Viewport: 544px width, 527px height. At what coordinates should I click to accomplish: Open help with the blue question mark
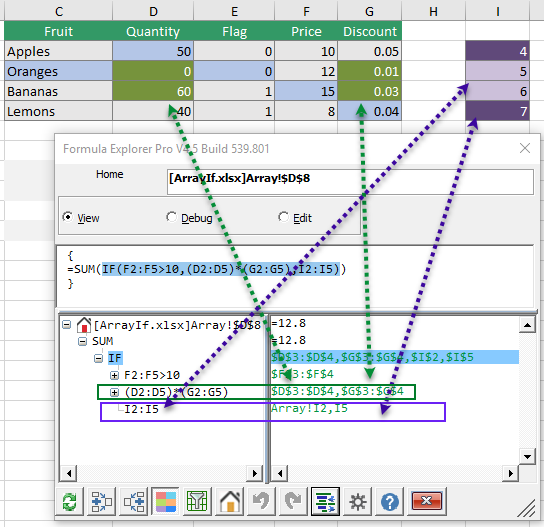tap(390, 501)
